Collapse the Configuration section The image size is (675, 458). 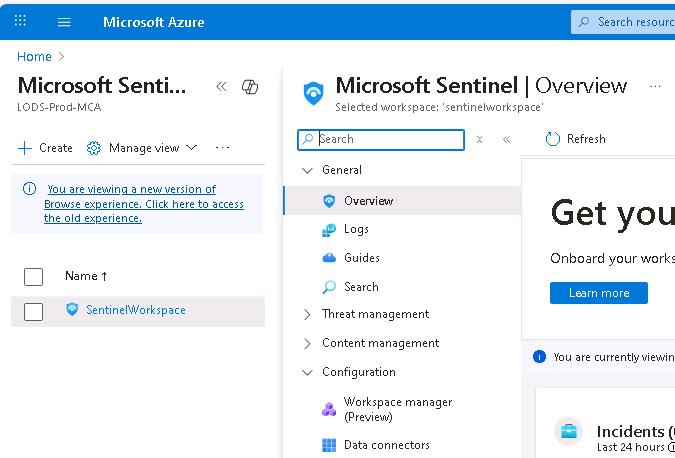(308, 372)
